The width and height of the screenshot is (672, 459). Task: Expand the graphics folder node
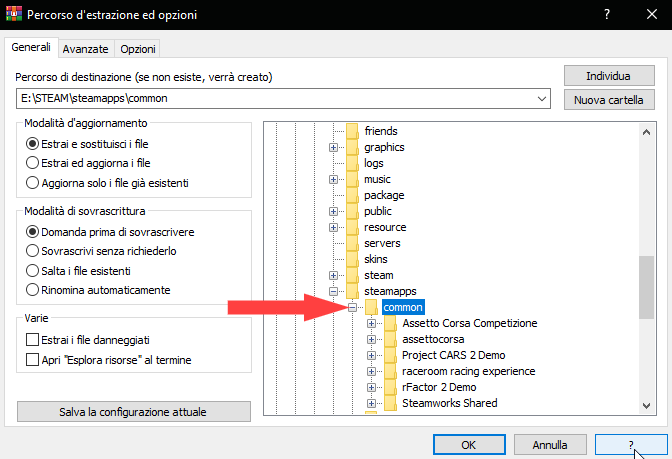click(334, 147)
